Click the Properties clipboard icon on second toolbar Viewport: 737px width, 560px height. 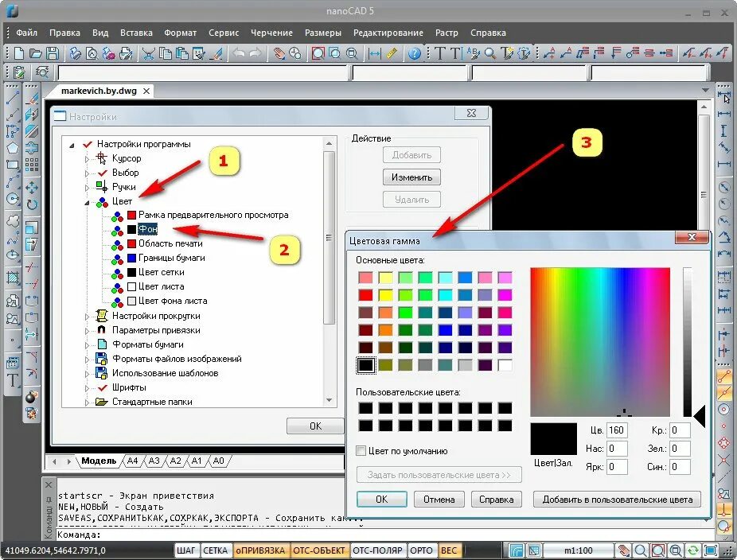point(19,72)
